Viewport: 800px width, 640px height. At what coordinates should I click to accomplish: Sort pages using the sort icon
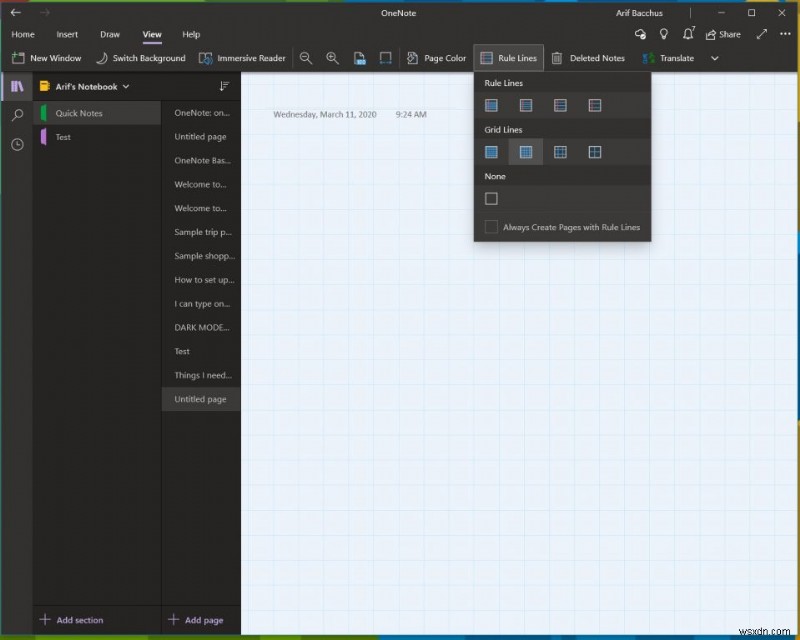point(224,87)
